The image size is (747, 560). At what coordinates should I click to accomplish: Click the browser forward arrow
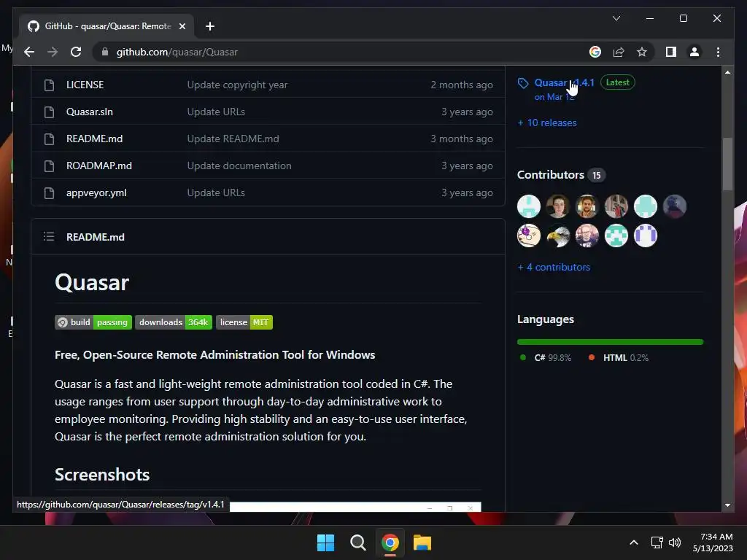pyautogui.click(x=53, y=52)
